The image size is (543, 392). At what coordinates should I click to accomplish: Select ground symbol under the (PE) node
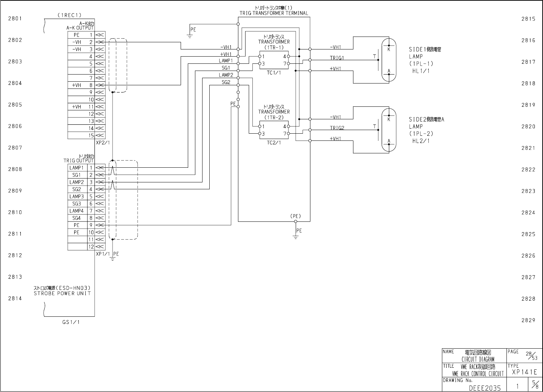click(x=296, y=236)
